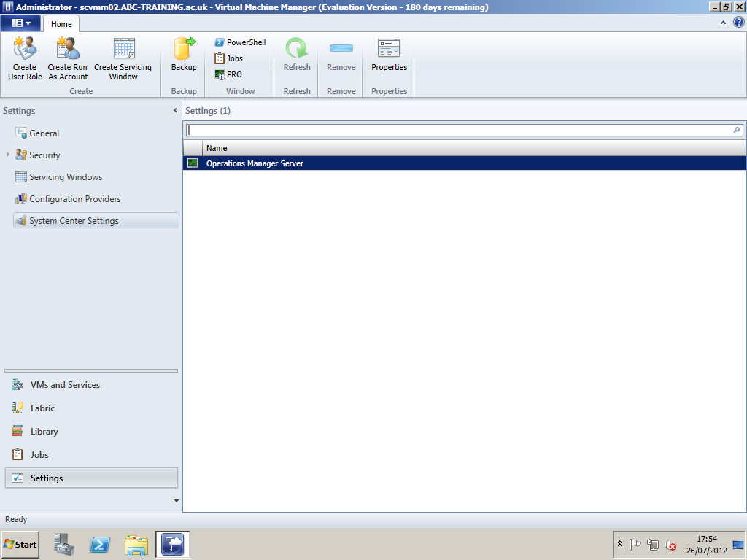
Task: Select Security in the Settings tree
Action: click(44, 155)
